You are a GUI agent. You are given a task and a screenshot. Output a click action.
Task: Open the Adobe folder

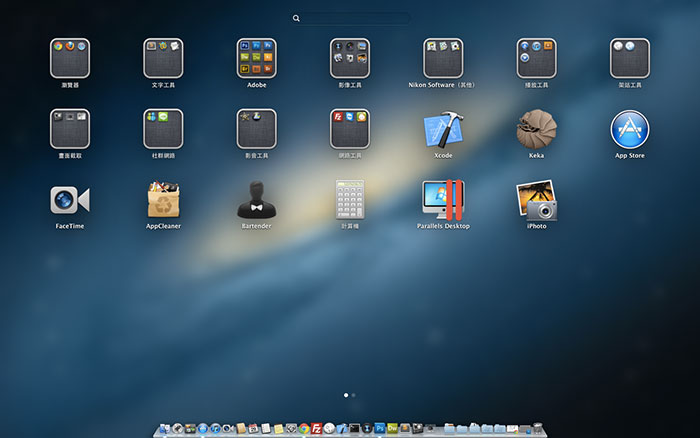click(x=256, y=58)
